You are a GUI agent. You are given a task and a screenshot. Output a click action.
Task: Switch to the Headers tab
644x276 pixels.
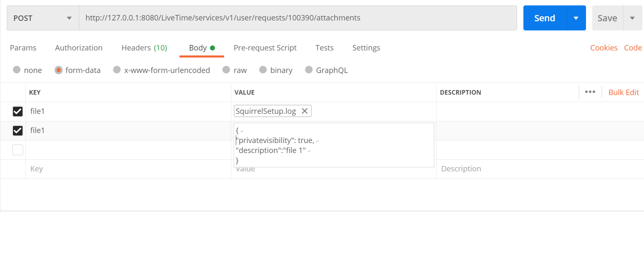click(x=144, y=48)
